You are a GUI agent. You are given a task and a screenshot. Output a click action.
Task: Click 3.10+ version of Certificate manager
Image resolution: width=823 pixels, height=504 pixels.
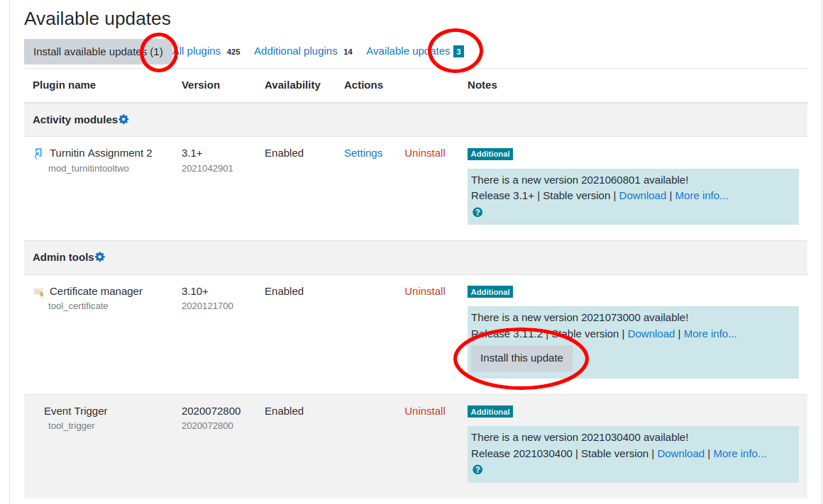coord(194,291)
